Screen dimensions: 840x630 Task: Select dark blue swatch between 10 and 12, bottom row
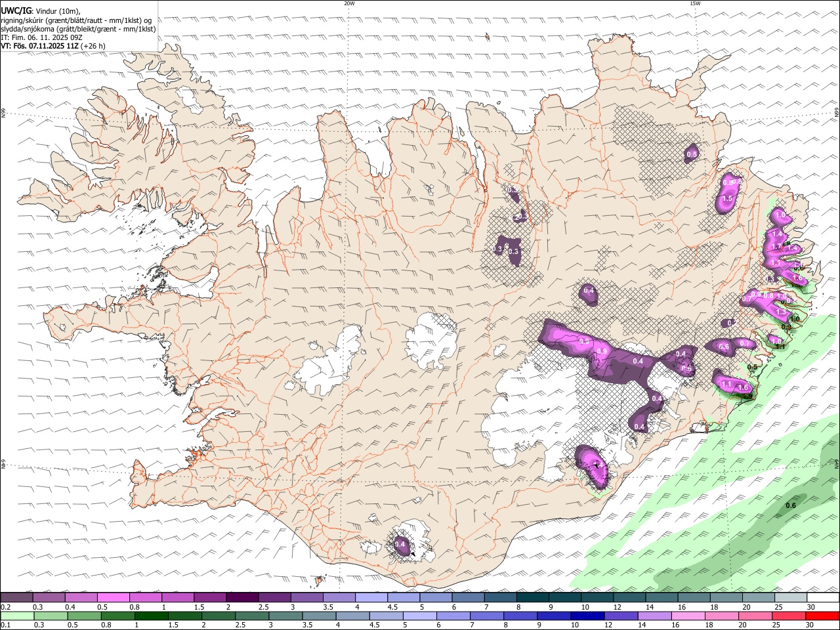[x=586, y=616]
